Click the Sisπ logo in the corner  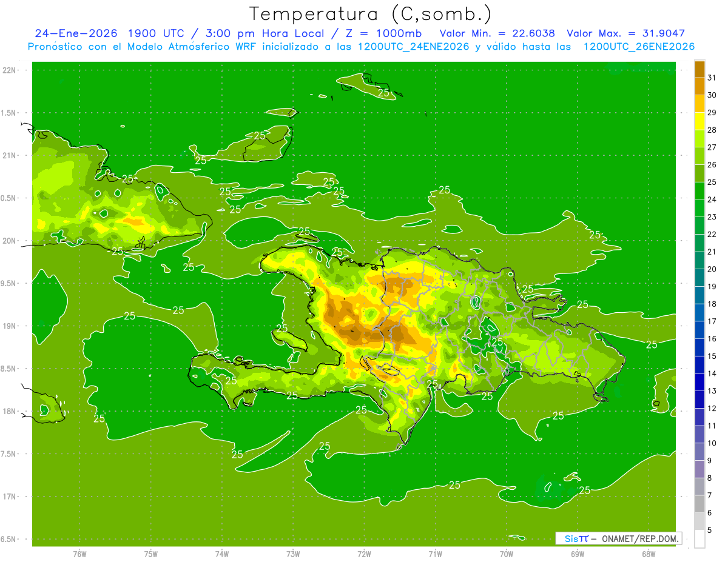(x=576, y=538)
